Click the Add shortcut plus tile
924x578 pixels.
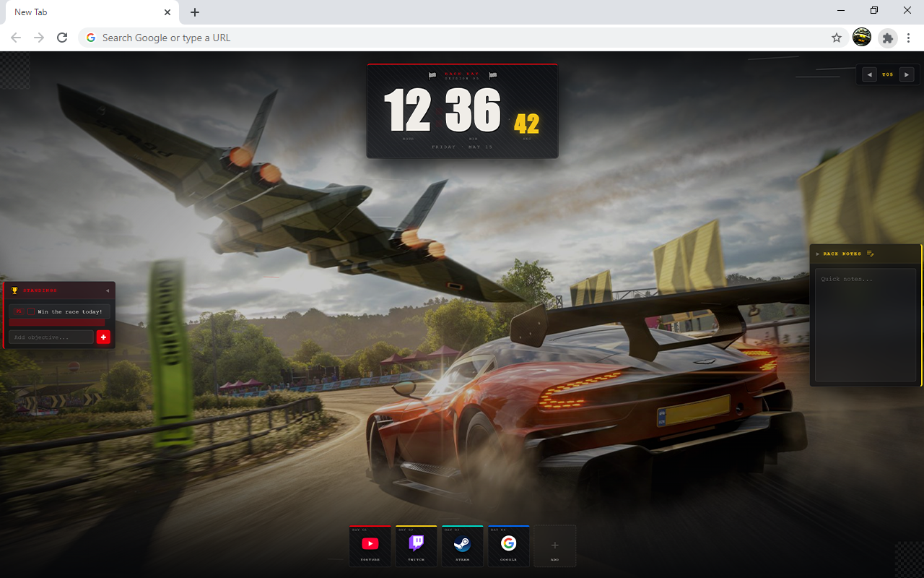pyautogui.click(x=554, y=546)
